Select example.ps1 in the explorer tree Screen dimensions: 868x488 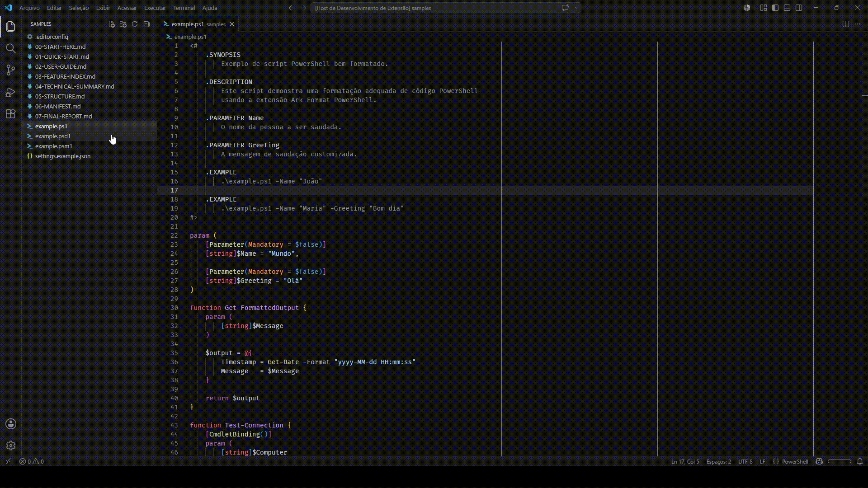coord(90,126)
